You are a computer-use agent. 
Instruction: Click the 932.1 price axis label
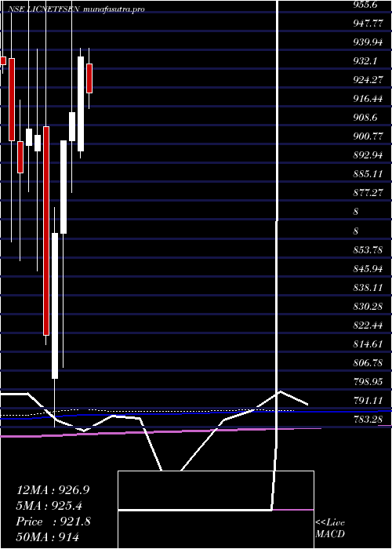tap(365, 61)
